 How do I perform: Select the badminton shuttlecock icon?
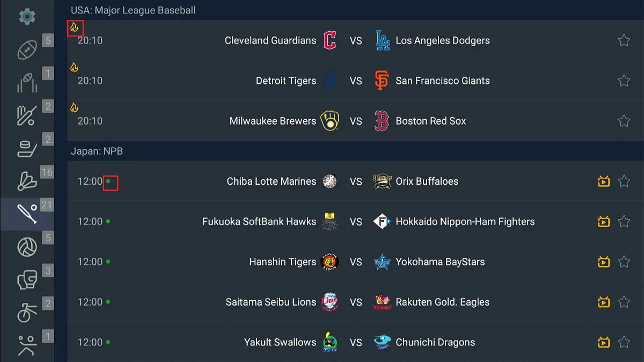27,181
